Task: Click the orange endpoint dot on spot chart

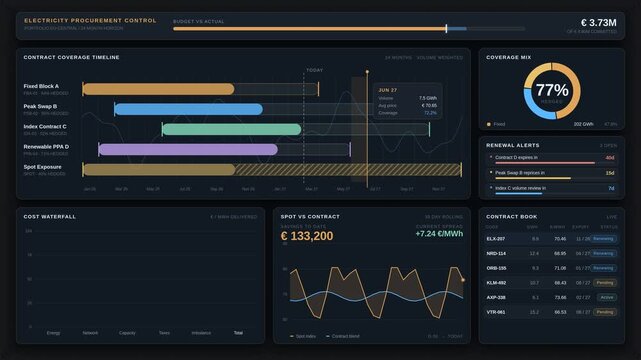Action: (x=463, y=280)
